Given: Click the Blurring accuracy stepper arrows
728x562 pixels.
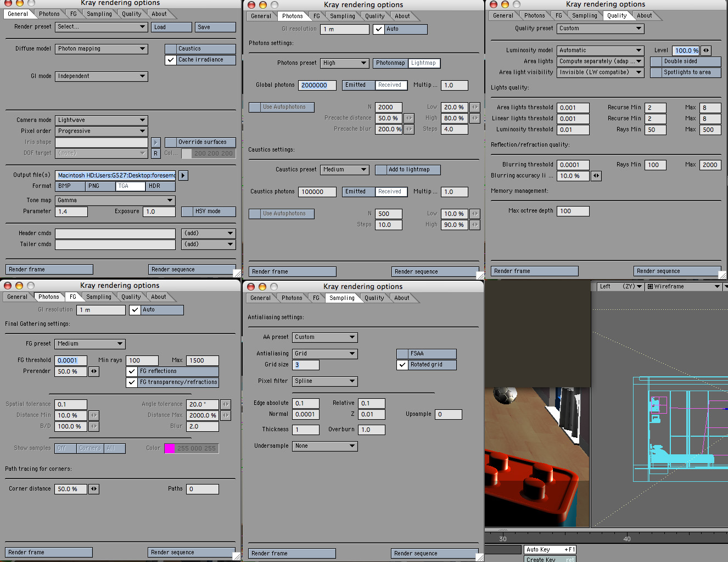Looking at the screenshot, I should pos(596,176).
